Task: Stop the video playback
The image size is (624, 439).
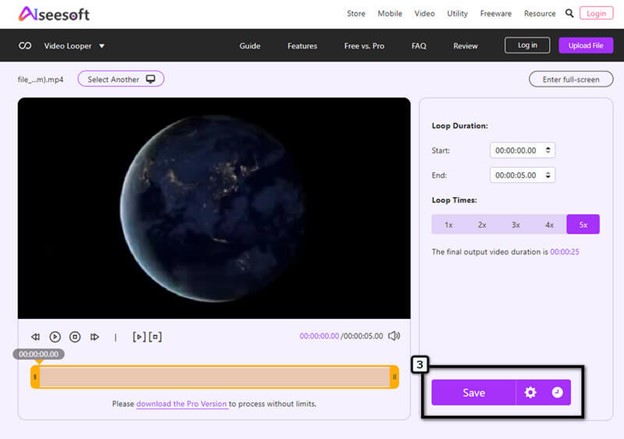Action: tap(75, 337)
